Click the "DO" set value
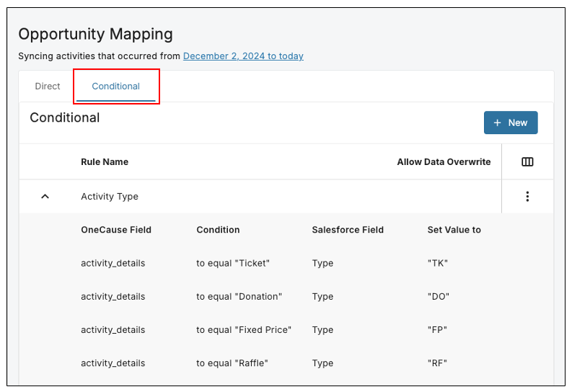Image resolution: width=572 pixels, height=392 pixels. click(x=438, y=297)
